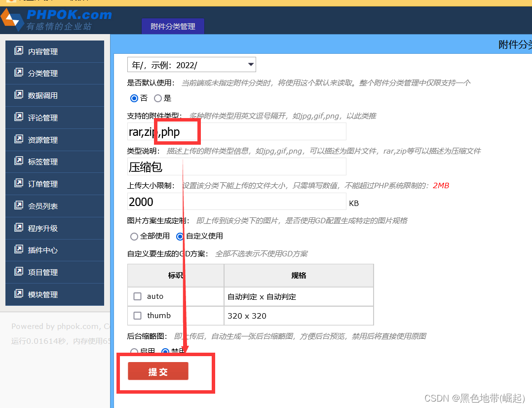532x408 pixels.
Task: Choose 全部使用 for 图片方案生成定制
Action: click(134, 237)
